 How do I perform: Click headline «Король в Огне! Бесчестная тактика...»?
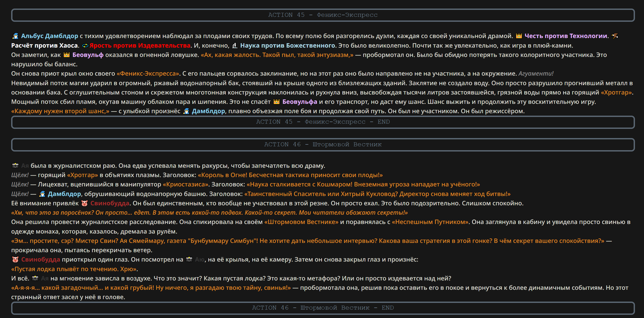point(290,175)
